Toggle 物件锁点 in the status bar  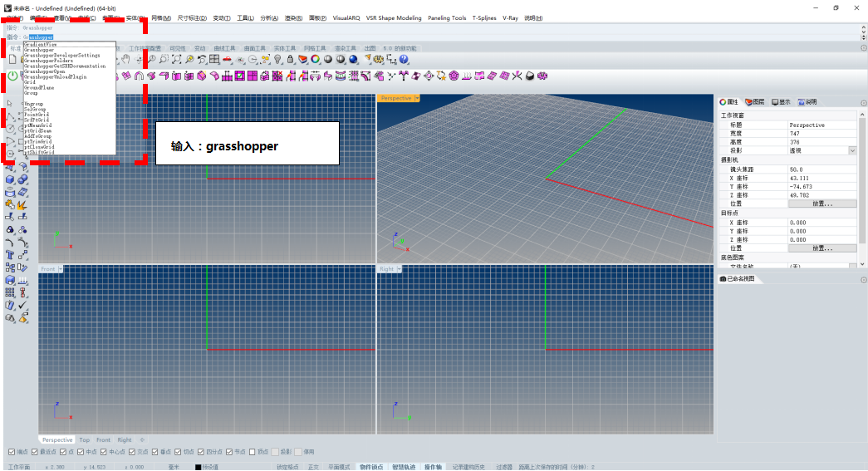point(370,467)
